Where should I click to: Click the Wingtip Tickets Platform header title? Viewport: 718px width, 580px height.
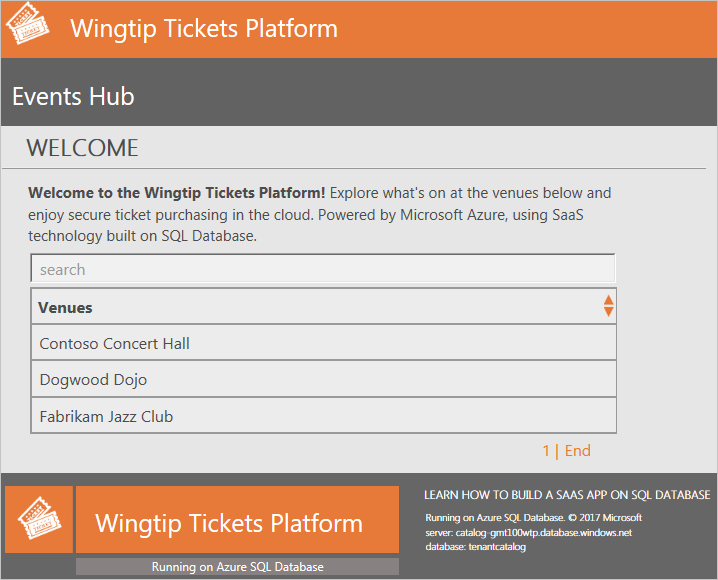coord(204,29)
